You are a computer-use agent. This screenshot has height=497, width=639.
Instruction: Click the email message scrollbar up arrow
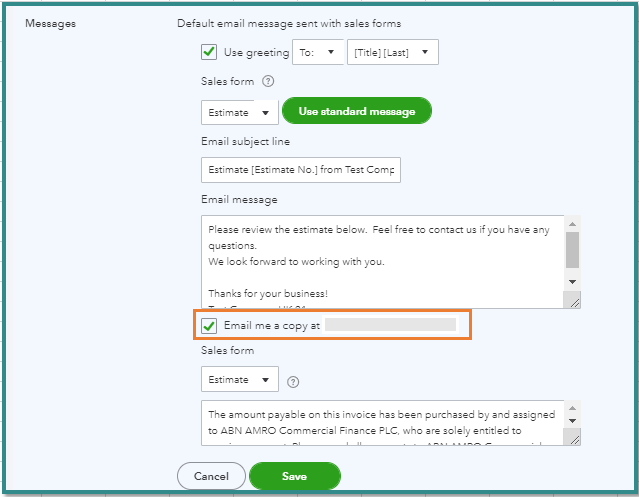[573, 222]
